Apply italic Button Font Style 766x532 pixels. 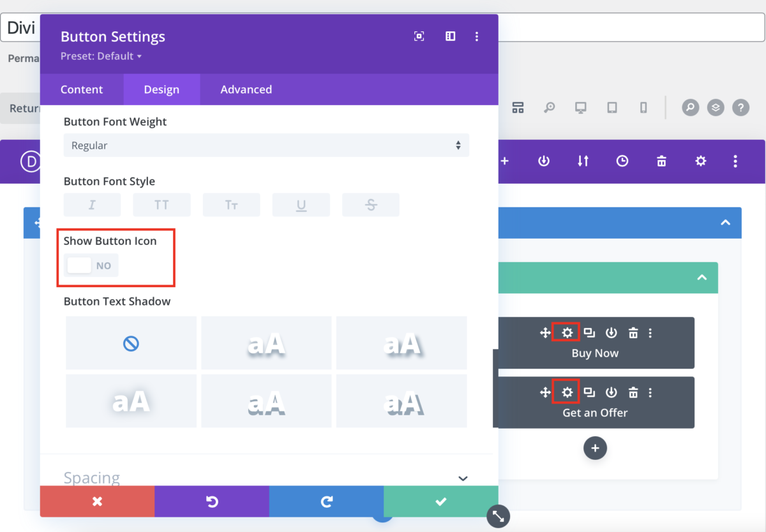(92, 204)
